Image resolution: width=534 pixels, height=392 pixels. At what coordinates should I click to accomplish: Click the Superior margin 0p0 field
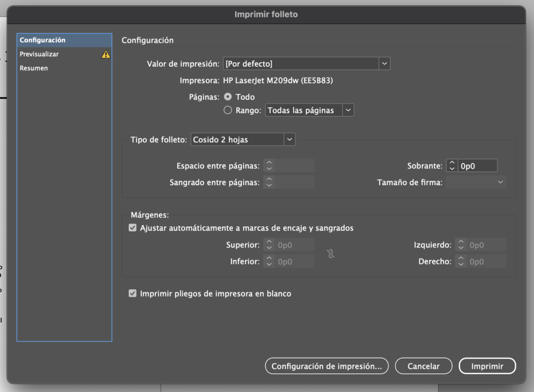[x=295, y=245]
